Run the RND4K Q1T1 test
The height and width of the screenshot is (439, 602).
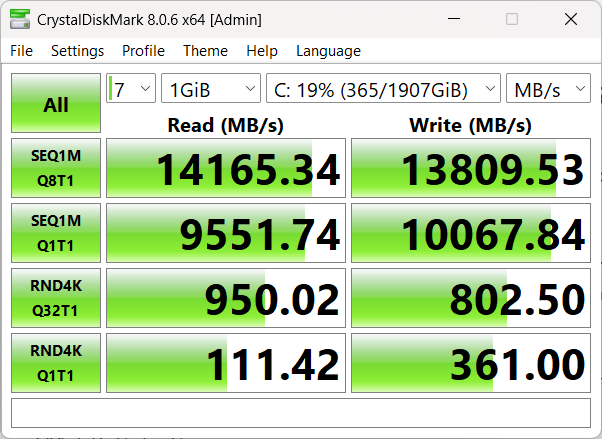click(56, 363)
